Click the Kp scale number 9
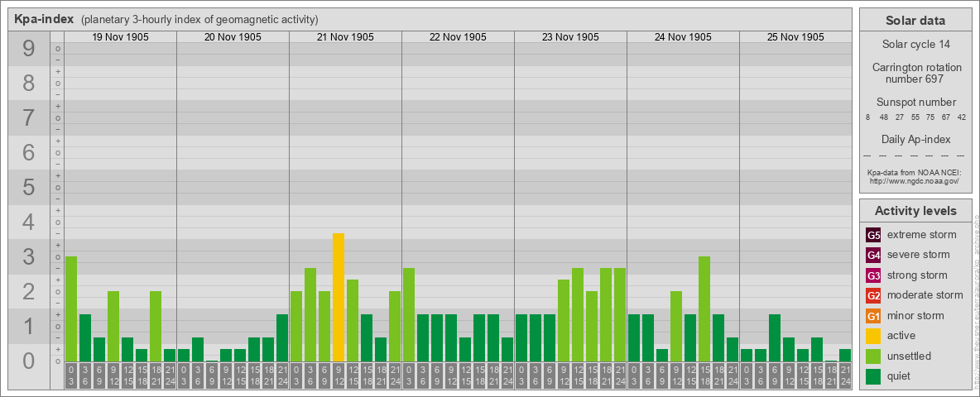Image resolution: width=980 pixels, height=397 pixels. (x=28, y=48)
